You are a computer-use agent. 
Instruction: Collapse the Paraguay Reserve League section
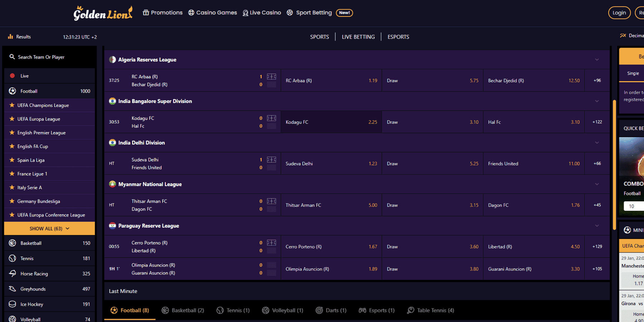[597, 226]
